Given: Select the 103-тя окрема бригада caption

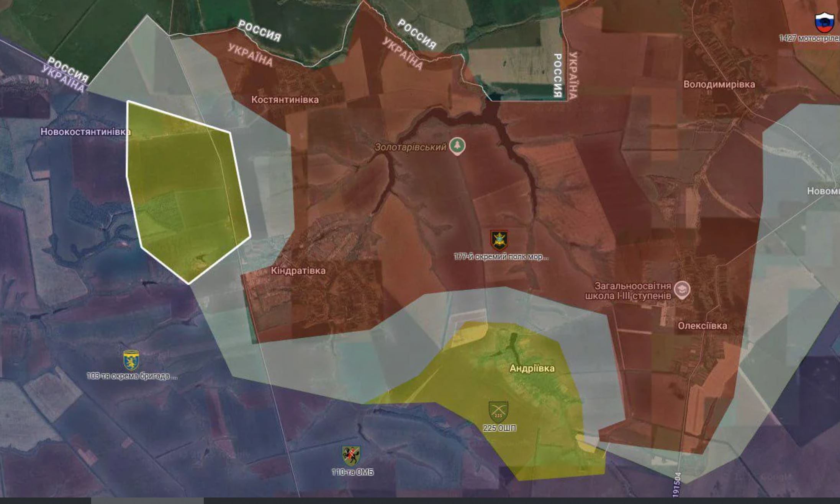Looking at the screenshot, I should [x=132, y=376].
